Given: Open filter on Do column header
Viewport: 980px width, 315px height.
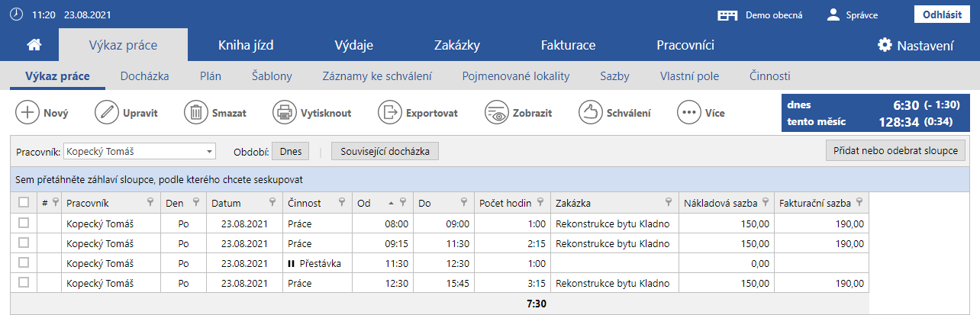Looking at the screenshot, I should pyautogui.click(x=463, y=202).
